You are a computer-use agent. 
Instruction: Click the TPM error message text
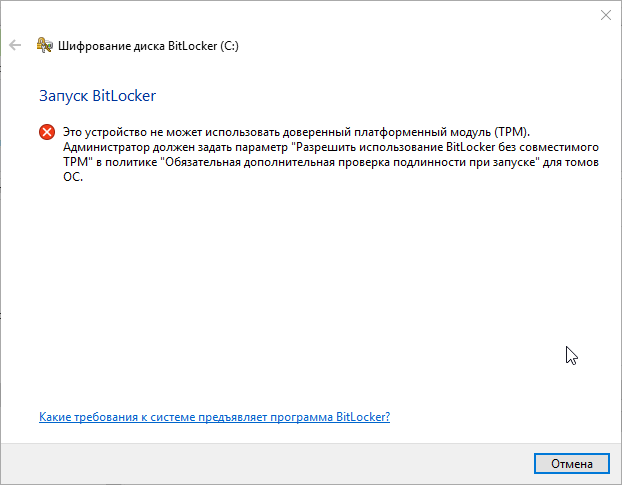coord(331,154)
